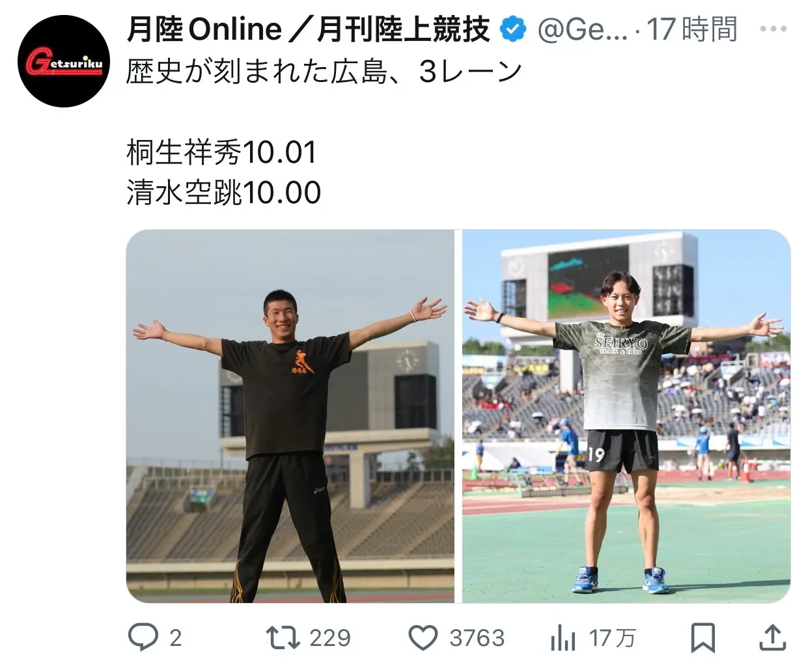Tap the share upload icon
Image resolution: width=806 pixels, height=672 pixels.
771,637
